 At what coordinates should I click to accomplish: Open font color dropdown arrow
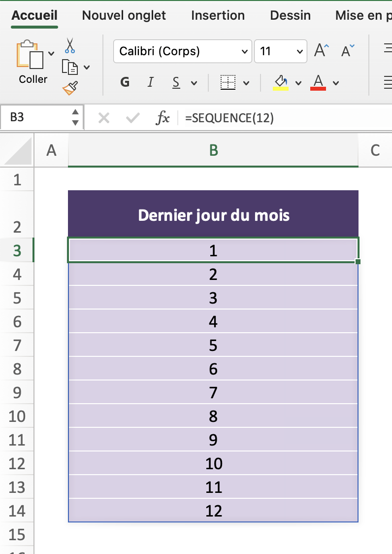point(336,83)
